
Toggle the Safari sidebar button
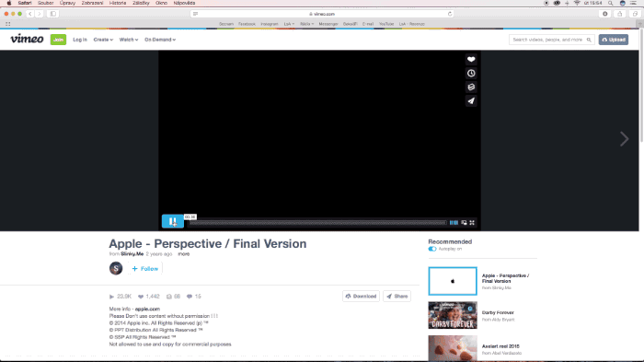[x=53, y=14]
